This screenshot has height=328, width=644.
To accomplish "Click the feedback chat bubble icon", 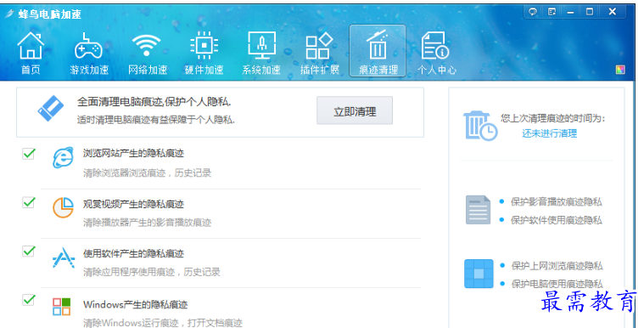I will [533, 12].
